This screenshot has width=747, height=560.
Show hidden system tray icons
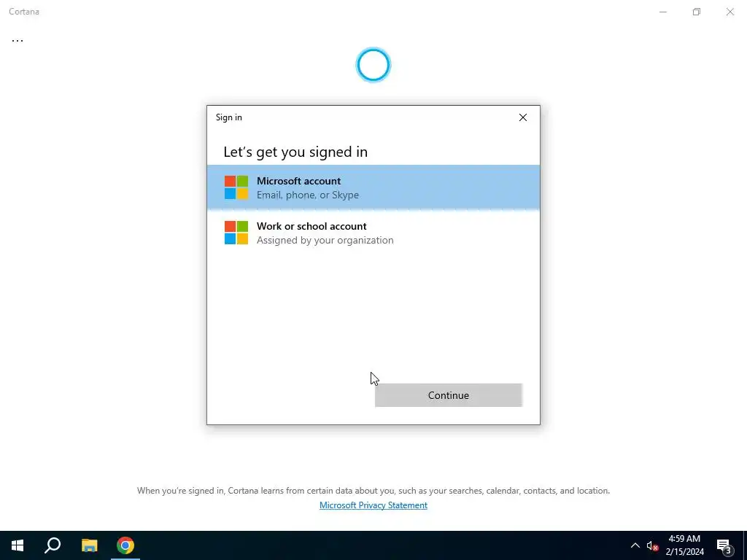(x=635, y=545)
